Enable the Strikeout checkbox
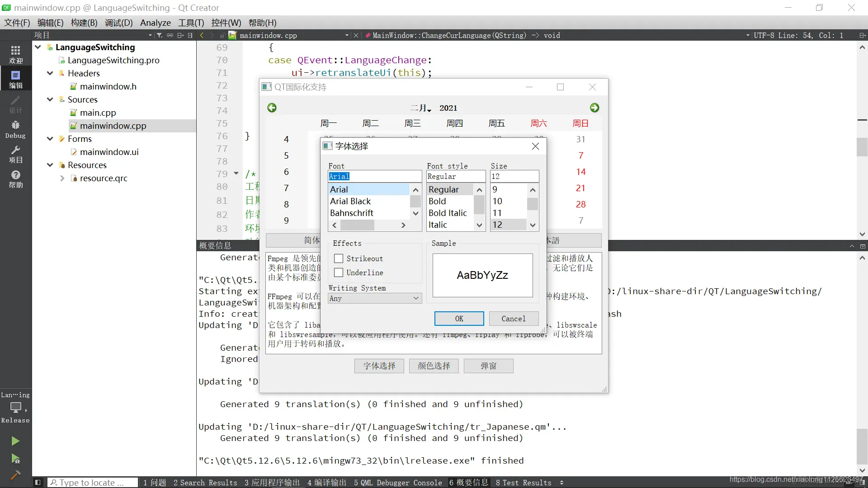The height and width of the screenshot is (488, 868). (x=339, y=258)
